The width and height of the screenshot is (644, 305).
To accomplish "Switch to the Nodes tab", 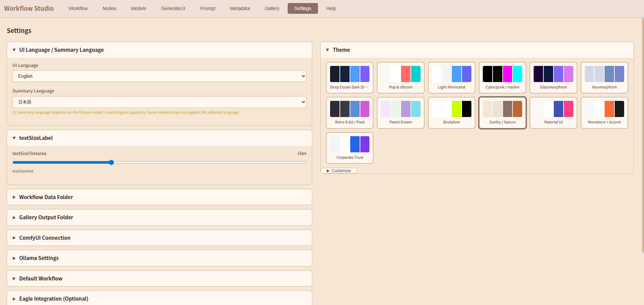I will pyautogui.click(x=109, y=8).
